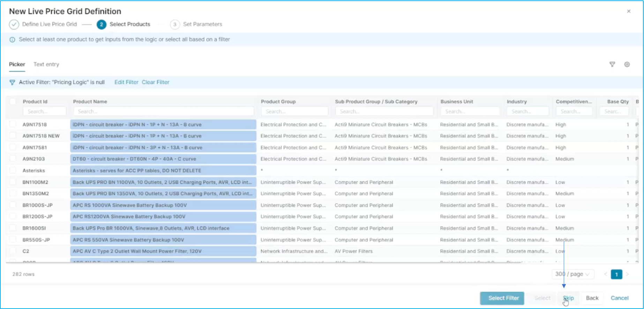Check the row A9N17581 checkbox

13,147
